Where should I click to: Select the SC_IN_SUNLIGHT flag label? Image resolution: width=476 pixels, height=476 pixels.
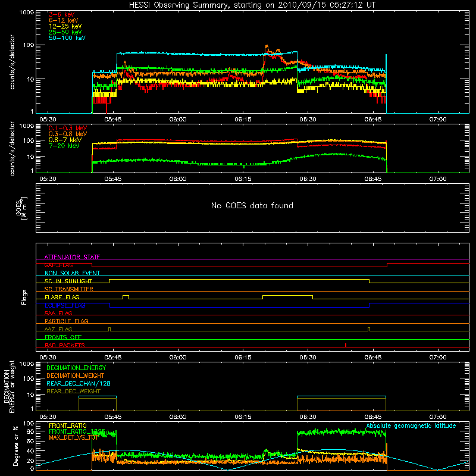(x=68, y=281)
